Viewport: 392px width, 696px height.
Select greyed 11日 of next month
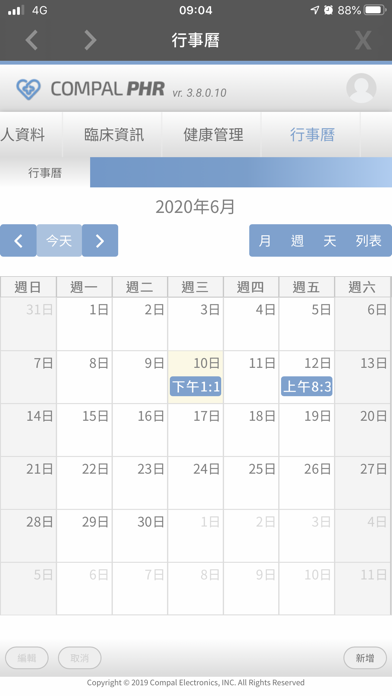tap(363, 589)
